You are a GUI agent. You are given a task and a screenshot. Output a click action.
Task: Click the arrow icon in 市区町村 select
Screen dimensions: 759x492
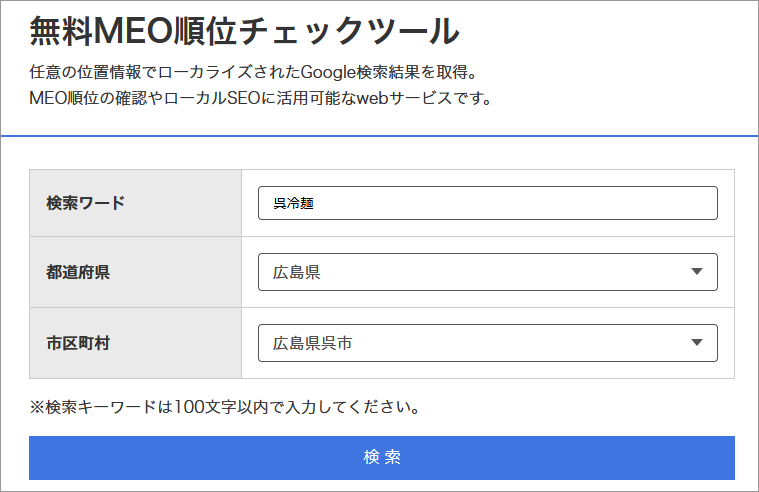[697, 343]
